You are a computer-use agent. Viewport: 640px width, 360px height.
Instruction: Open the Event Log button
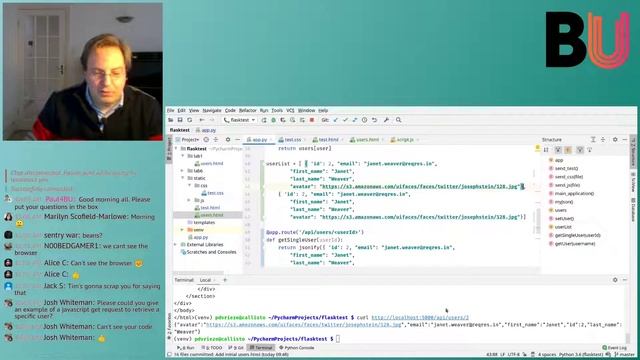[615, 348]
